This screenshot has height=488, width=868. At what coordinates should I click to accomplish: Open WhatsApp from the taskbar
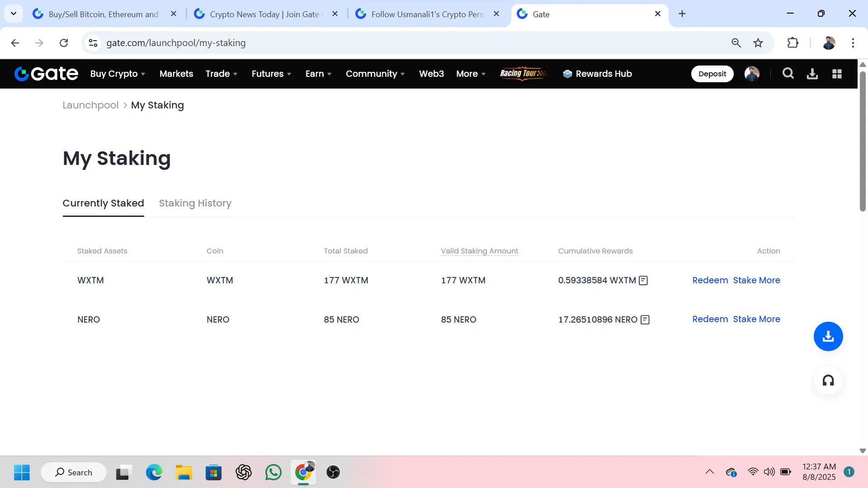pos(274,472)
